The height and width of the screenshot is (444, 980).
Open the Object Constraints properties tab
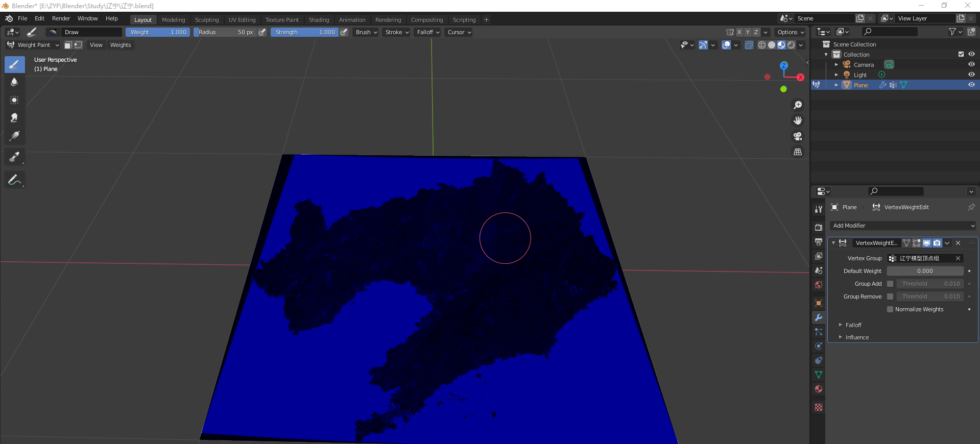point(819,360)
